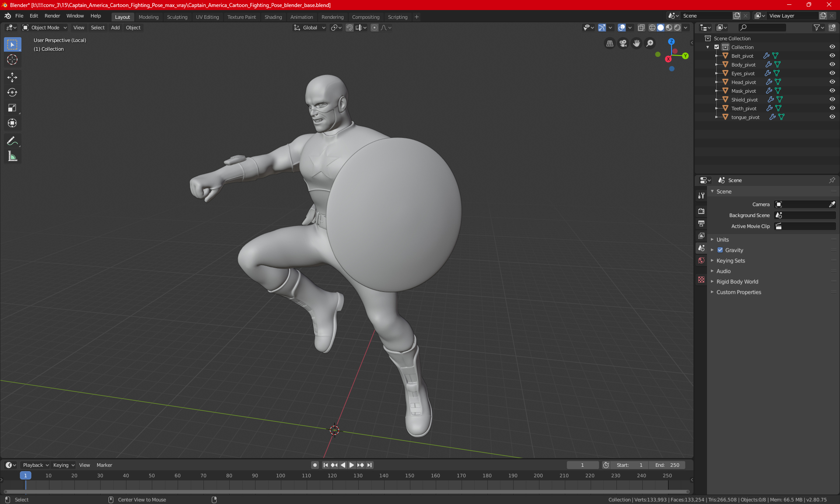Screen dimensions: 840x504
Task: Open the Render menu
Action: coord(52,16)
